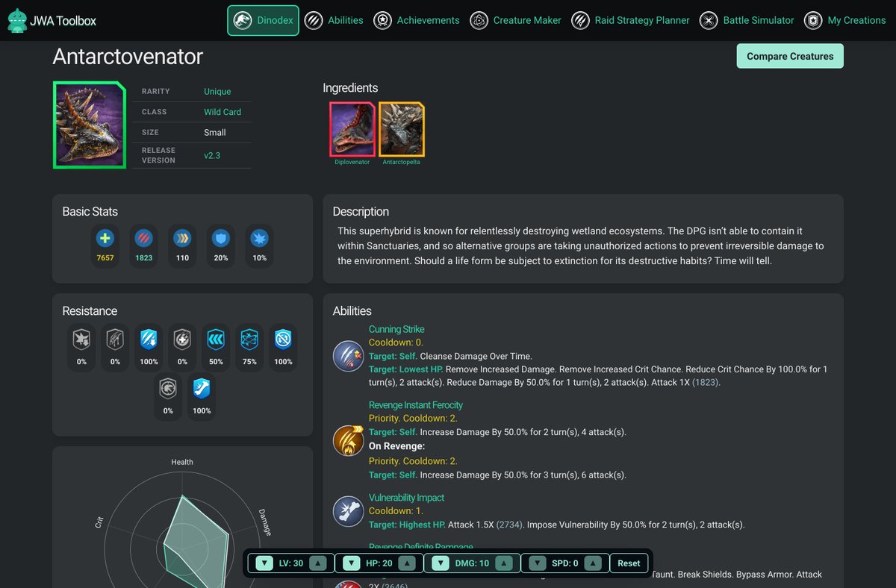Select the damage stat icon showing 1823
The height and width of the screenshot is (588, 896).
coord(144,239)
